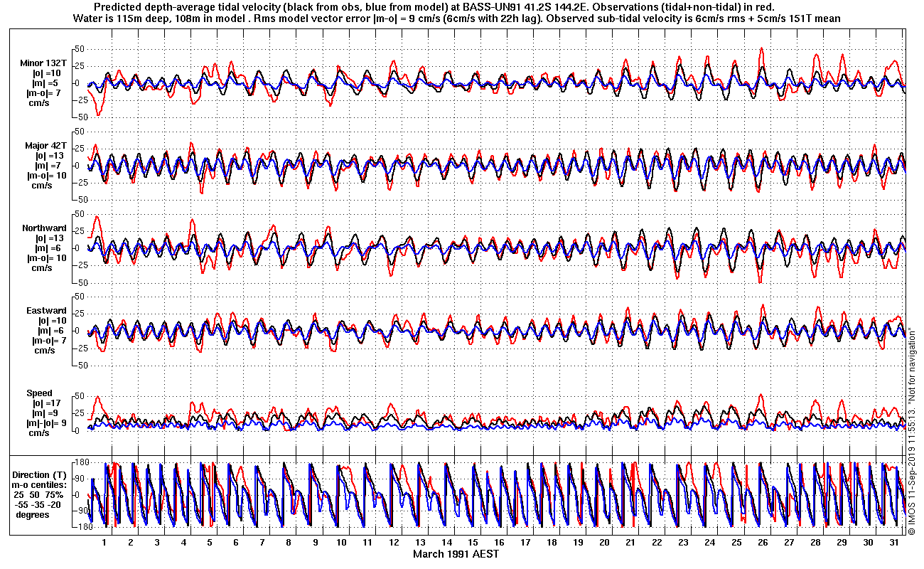Click the 'Eastward' panel label
This screenshot has height=569, width=924.
pos(46,310)
